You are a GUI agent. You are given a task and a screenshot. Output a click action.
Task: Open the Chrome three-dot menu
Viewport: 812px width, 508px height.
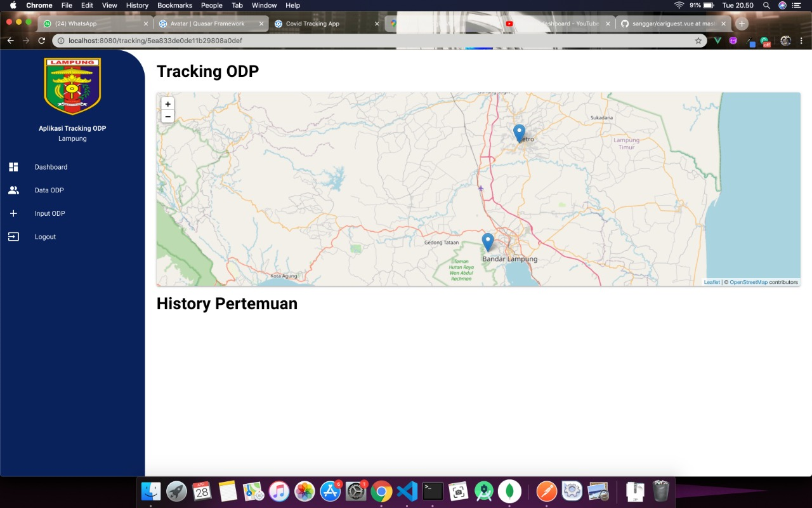[801, 41]
